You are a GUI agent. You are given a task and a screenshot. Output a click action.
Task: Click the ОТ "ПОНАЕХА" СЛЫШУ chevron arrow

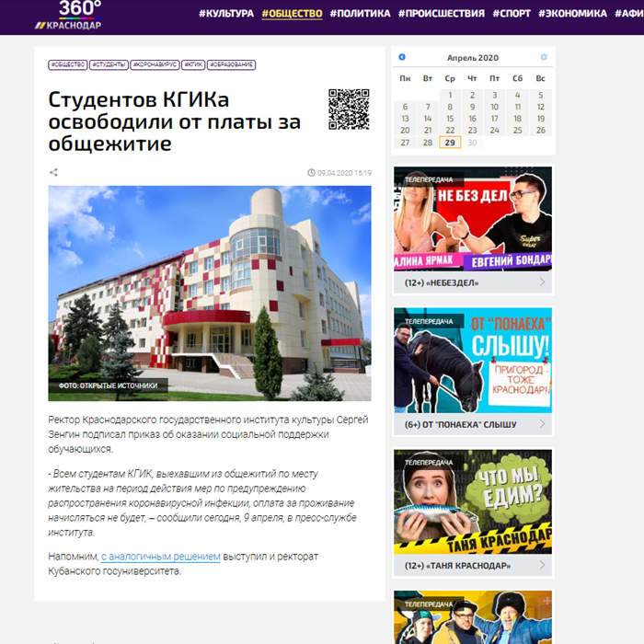542,424
